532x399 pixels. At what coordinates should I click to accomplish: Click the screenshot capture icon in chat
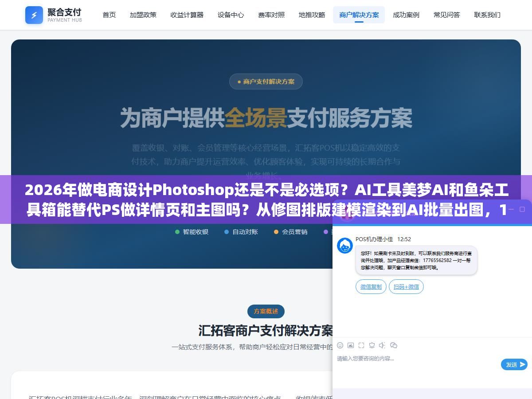point(361,345)
